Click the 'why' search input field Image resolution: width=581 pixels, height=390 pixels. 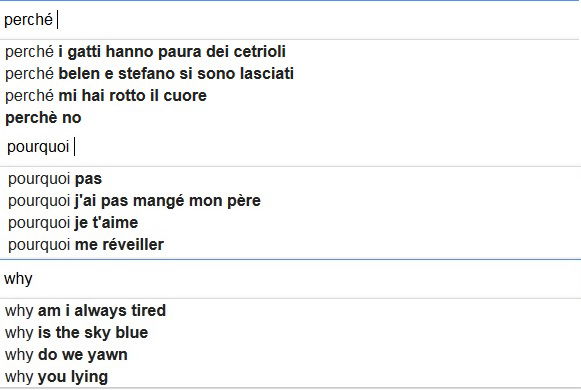coord(290,279)
